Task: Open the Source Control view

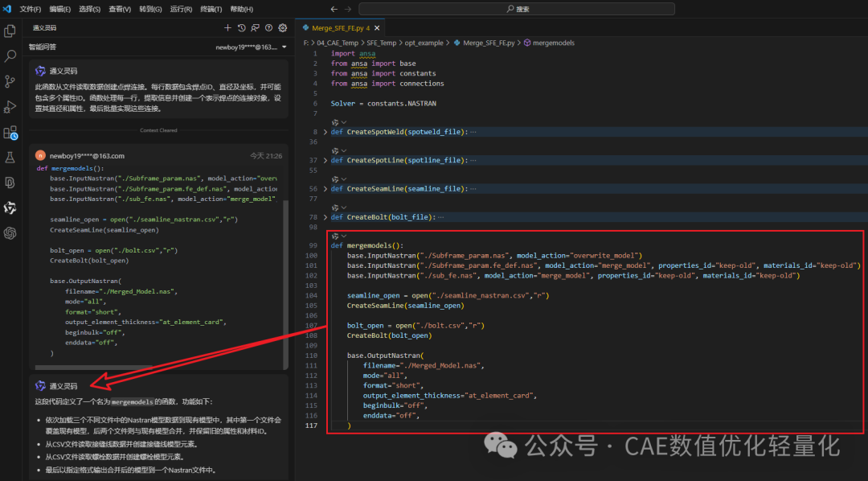Action: (x=10, y=81)
